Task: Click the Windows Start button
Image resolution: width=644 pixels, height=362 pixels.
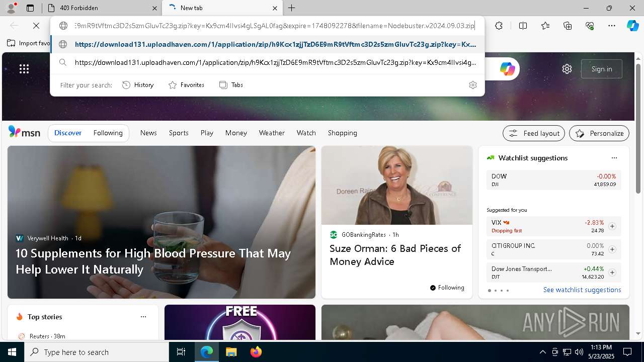Action: coord(12,352)
